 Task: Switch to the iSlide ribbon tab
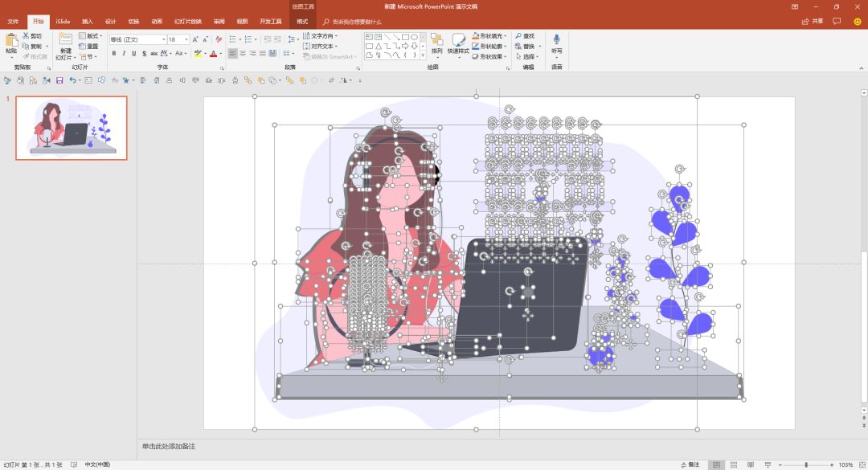coord(63,22)
